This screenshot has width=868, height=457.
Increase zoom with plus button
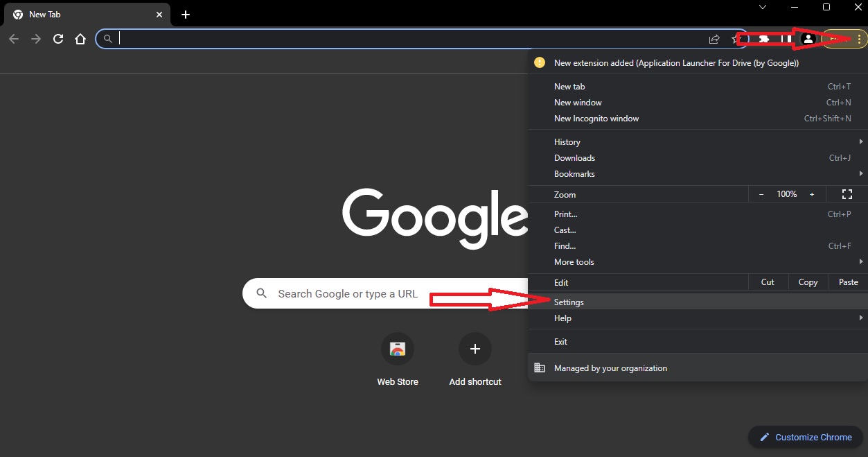tap(812, 194)
